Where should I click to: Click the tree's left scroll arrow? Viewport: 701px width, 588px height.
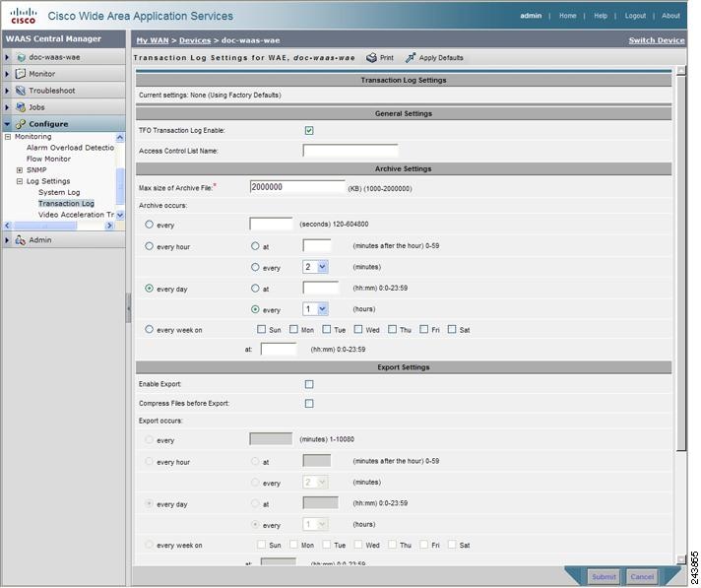click(x=7, y=226)
